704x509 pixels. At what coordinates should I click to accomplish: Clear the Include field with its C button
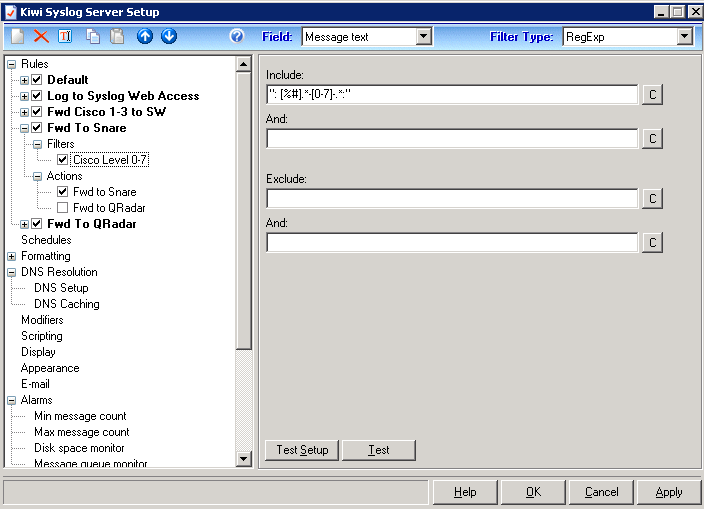point(652,95)
